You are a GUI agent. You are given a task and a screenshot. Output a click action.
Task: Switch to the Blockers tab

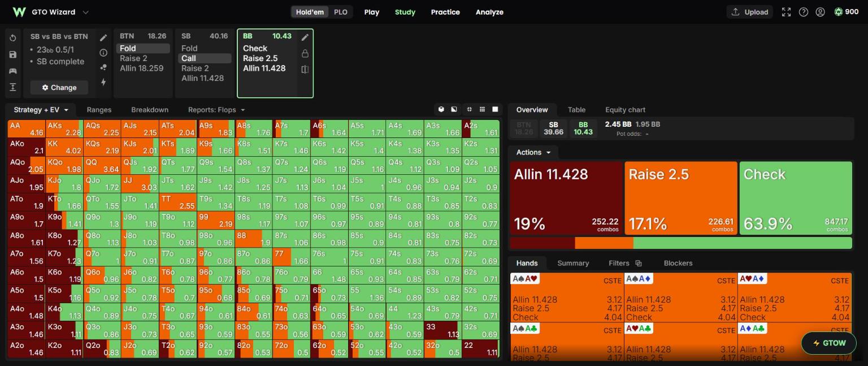pos(678,263)
